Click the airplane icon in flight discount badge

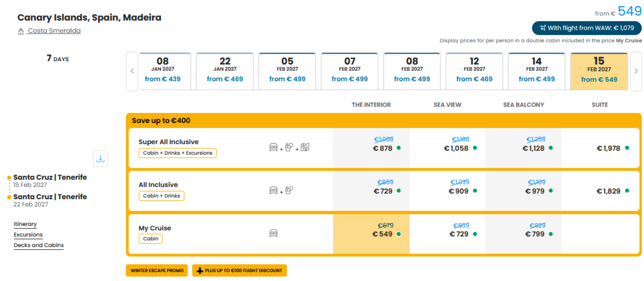tap(200, 270)
